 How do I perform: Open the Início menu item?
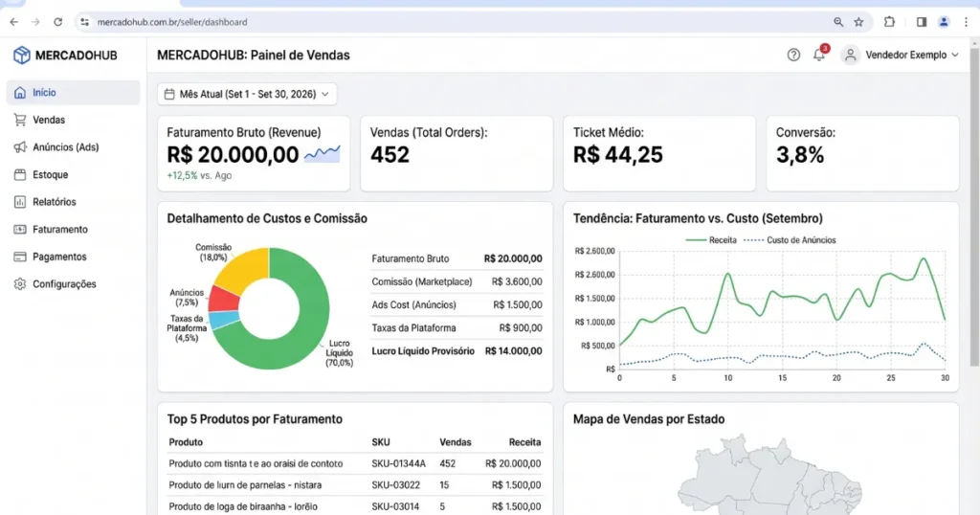(73, 93)
